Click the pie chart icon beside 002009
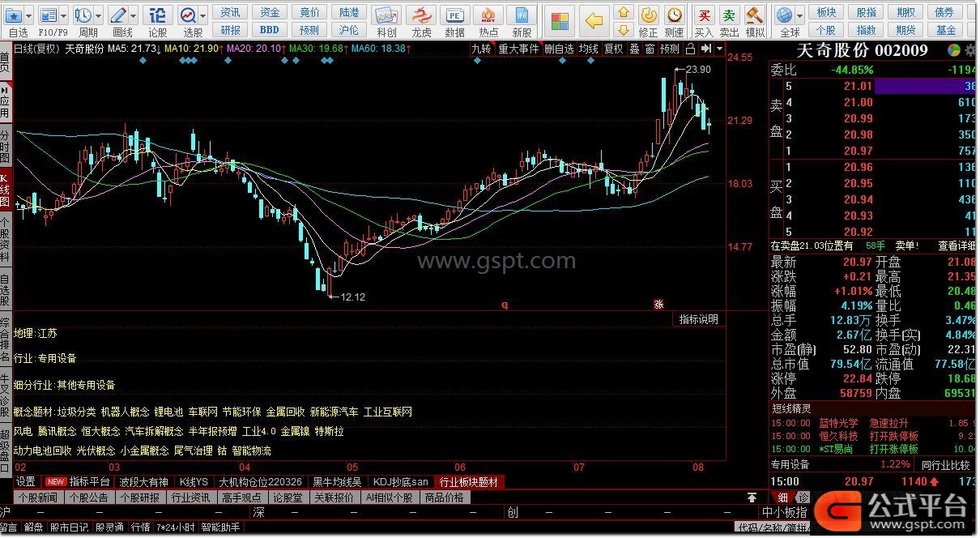Screen dimensions: 980x538 click(x=955, y=50)
